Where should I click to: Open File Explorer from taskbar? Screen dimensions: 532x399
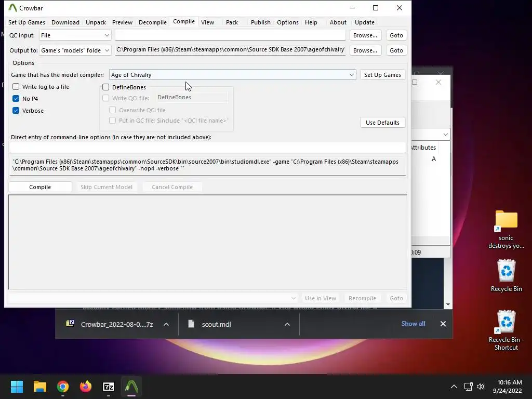coord(39,387)
